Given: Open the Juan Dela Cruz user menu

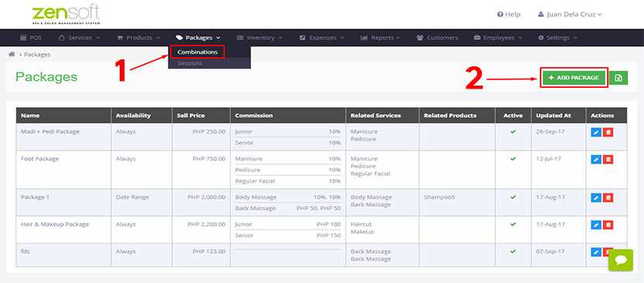Looking at the screenshot, I should coord(570,15).
